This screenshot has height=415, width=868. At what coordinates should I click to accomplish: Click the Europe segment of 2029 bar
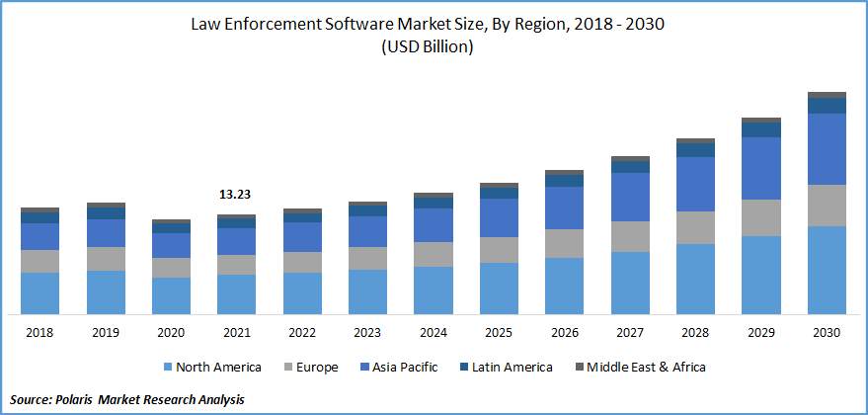click(x=761, y=217)
